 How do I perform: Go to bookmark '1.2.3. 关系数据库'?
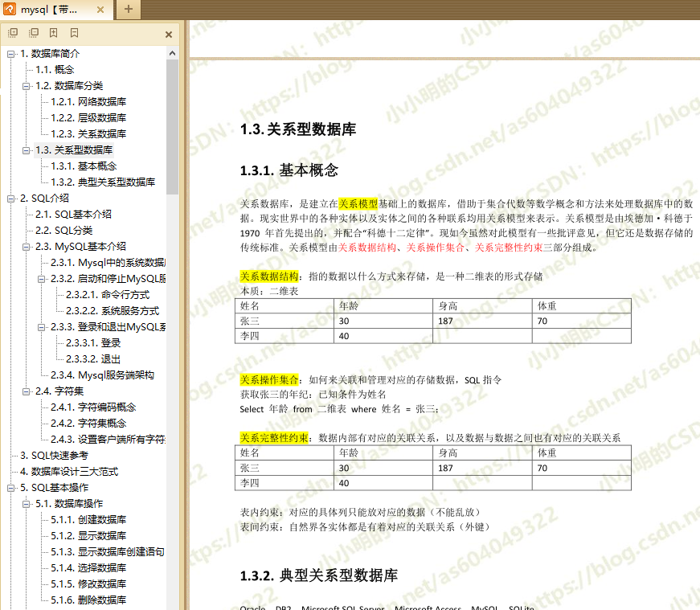pyautogui.click(x=88, y=134)
